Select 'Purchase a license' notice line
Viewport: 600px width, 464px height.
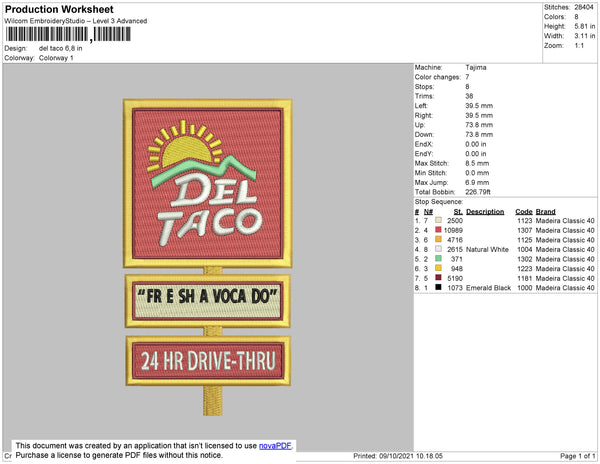point(119,455)
